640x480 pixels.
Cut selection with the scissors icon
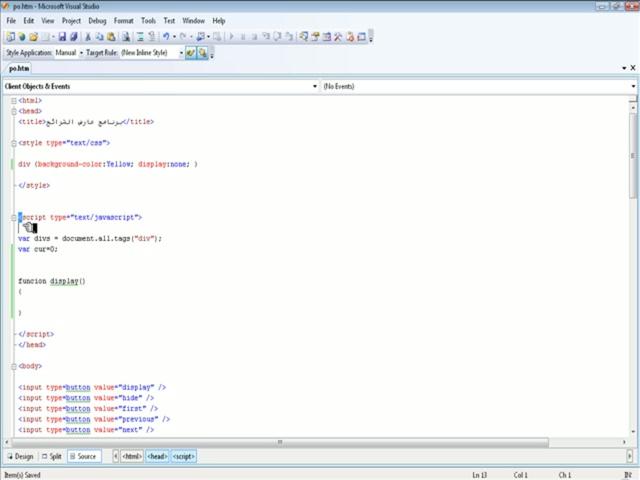[x=88, y=37]
